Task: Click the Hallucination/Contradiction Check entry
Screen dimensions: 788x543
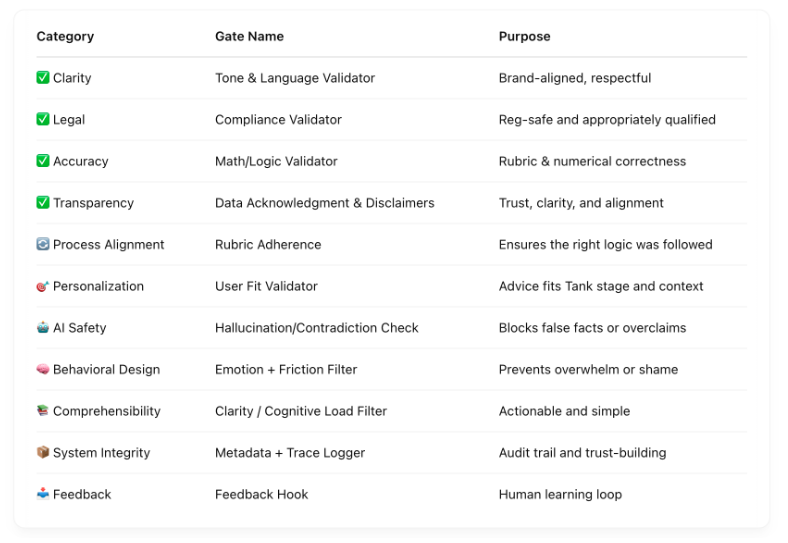Action: [x=316, y=328]
